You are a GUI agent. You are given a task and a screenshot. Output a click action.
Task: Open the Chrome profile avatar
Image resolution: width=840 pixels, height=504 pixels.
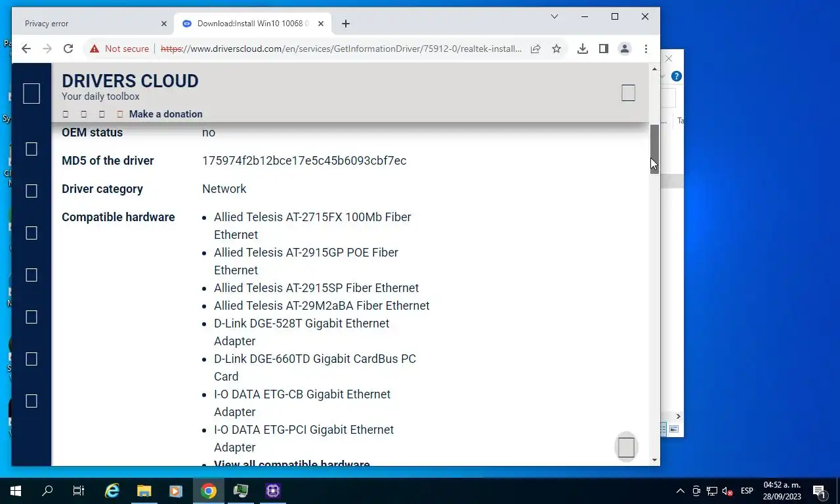point(625,49)
